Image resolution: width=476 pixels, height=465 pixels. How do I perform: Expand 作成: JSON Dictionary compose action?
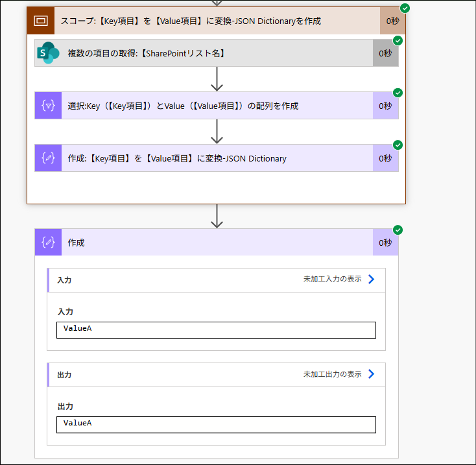coord(217,158)
